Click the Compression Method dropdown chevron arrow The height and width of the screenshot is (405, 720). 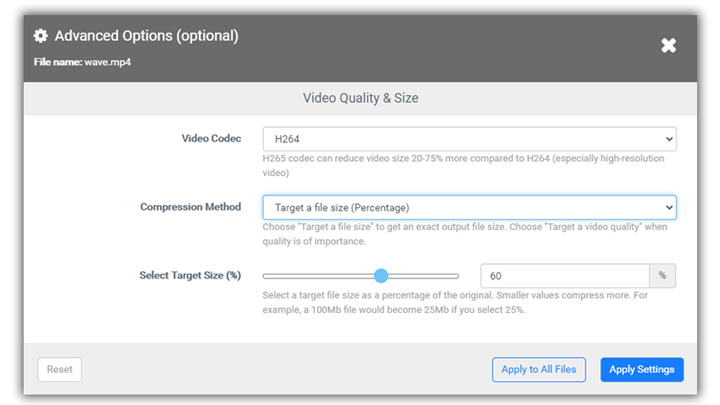[x=668, y=207]
